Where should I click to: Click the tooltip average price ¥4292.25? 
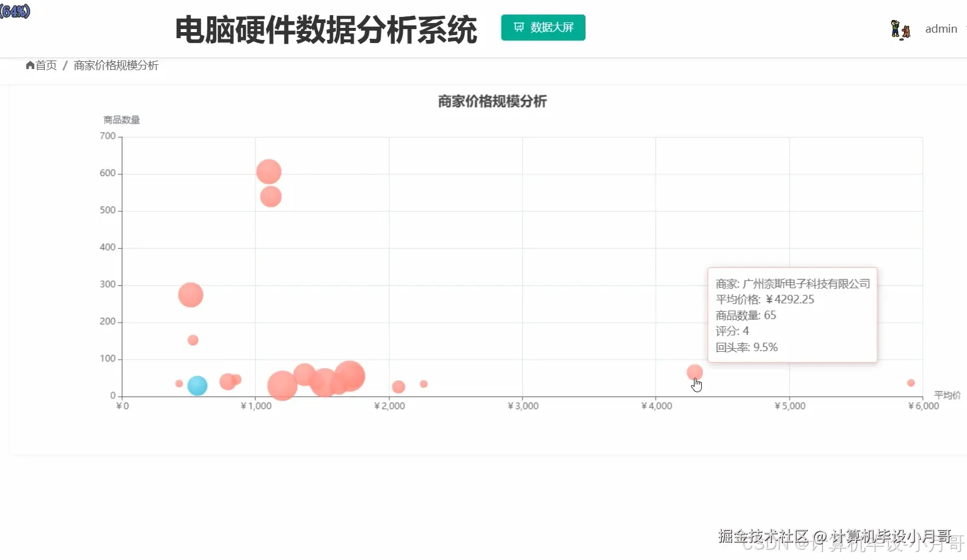point(790,299)
